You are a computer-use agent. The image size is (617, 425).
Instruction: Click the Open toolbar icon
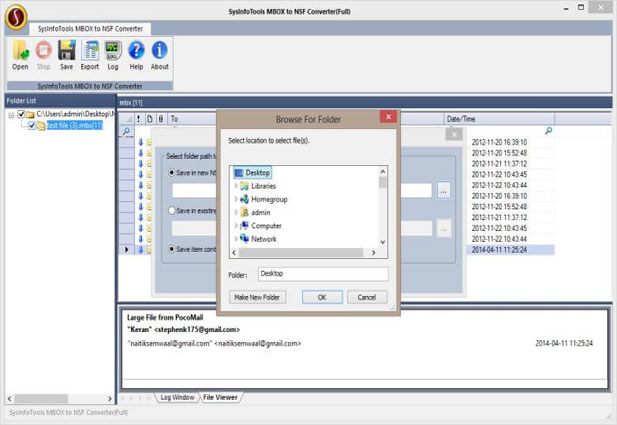(20, 55)
